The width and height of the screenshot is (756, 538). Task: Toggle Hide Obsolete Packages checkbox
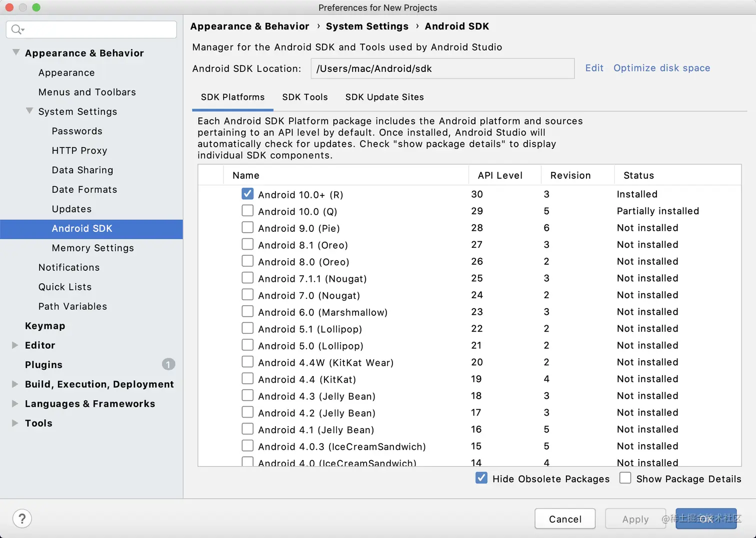coord(481,478)
